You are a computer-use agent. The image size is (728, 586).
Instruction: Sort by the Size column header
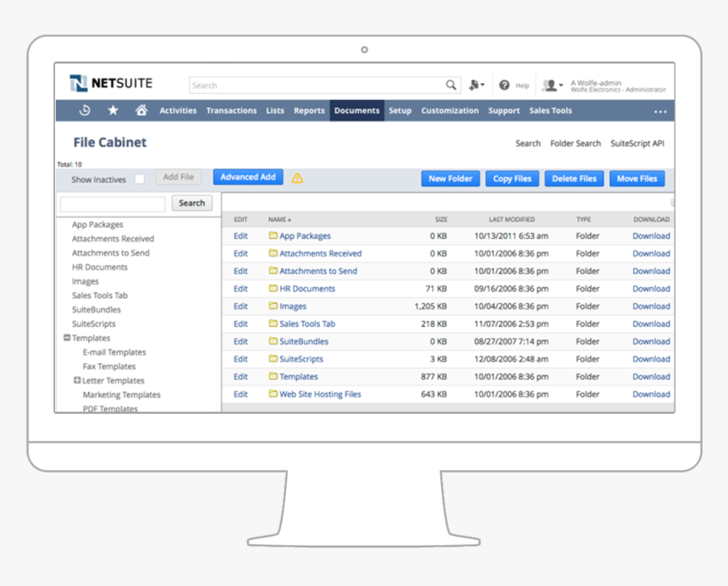tap(441, 219)
